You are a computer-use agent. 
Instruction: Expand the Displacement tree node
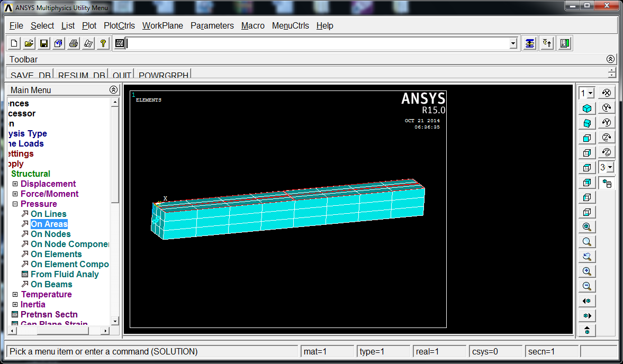click(15, 184)
